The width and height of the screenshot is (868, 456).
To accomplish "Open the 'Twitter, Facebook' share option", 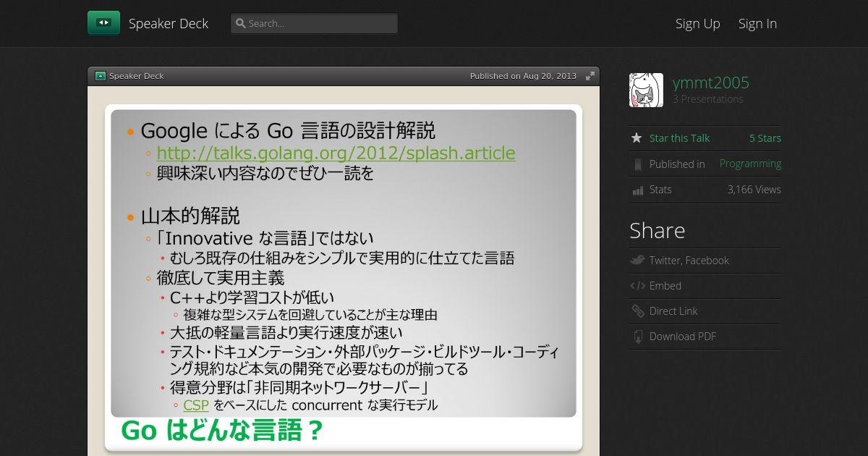I will point(689,261).
